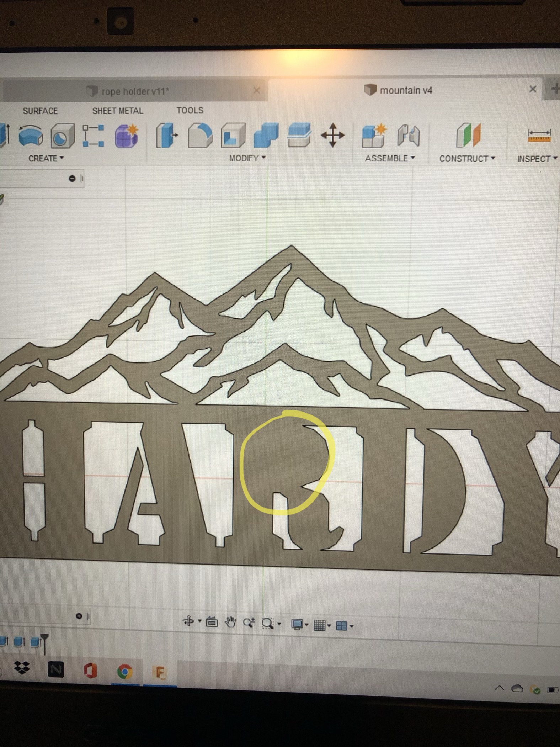This screenshot has width=560, height=747.
Task: Open Dropbox from the taskbar
Action: (22, 668)
